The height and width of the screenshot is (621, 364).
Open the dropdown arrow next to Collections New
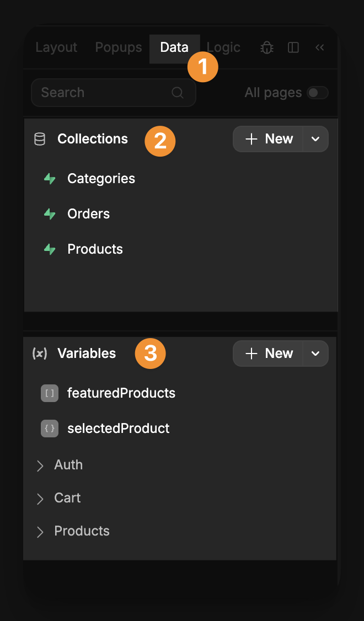point(315,138)
